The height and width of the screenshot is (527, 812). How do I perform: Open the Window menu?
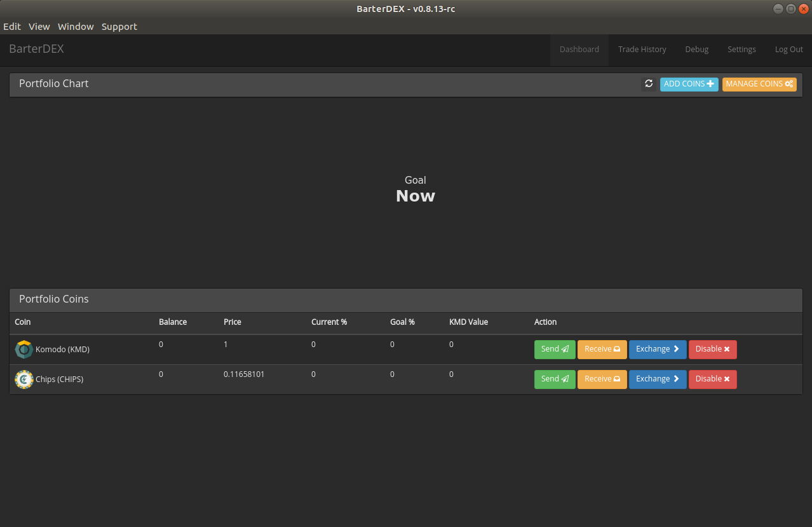(x=76, y=27)
